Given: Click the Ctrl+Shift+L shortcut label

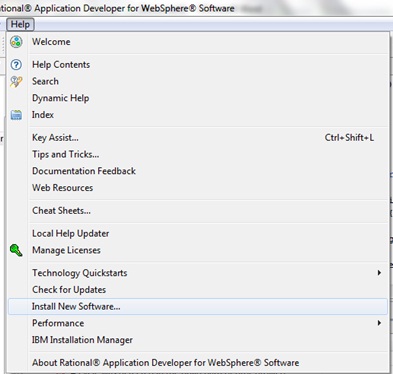Looking at the screenshot, I should pos(349,138).
